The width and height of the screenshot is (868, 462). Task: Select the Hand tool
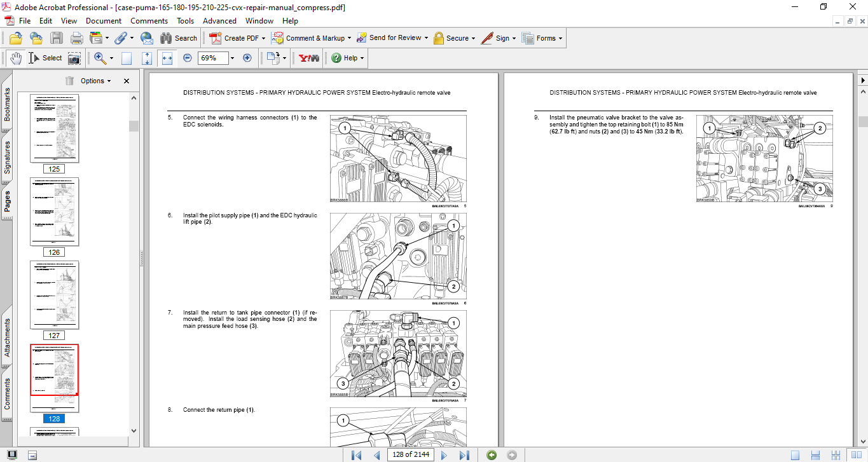pyautogui.click(x=16, y=58)
